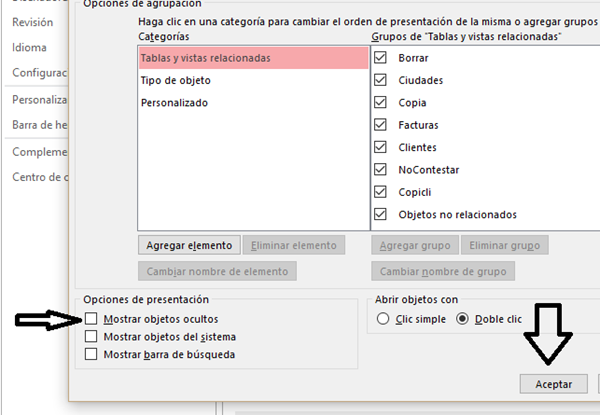Image resolution: width=600 pixels, height=415 pixels.
Task: Toggle the Facturas group checkbox
Action: pos(380,125)
